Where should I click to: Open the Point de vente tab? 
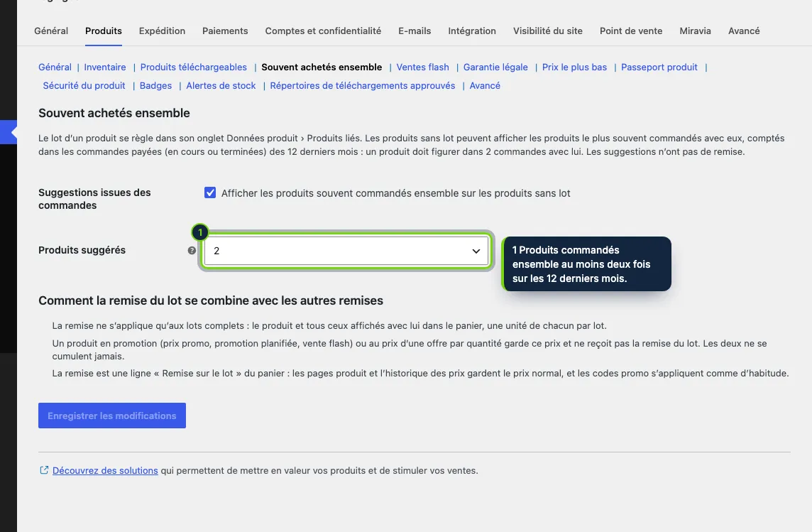[x=631, y=31]
